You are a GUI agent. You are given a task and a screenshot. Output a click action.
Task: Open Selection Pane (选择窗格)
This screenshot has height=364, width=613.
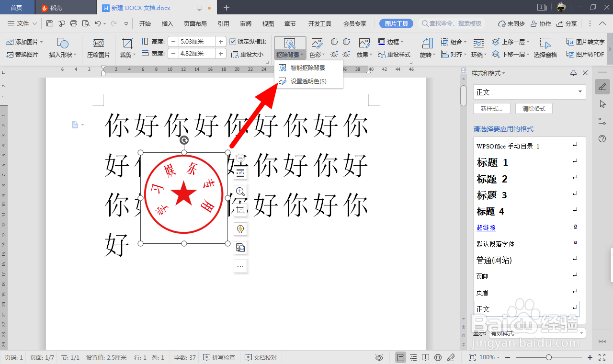click(x=545, y=48)
